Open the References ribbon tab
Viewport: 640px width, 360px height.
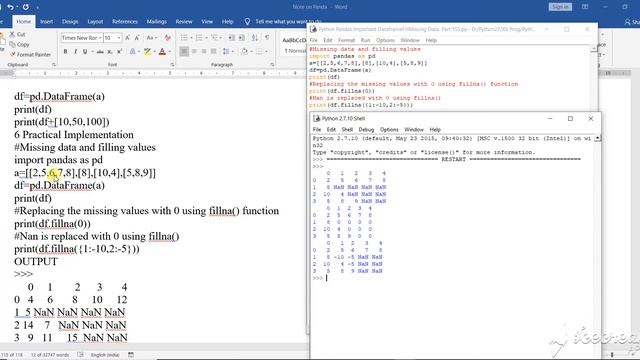125,22
